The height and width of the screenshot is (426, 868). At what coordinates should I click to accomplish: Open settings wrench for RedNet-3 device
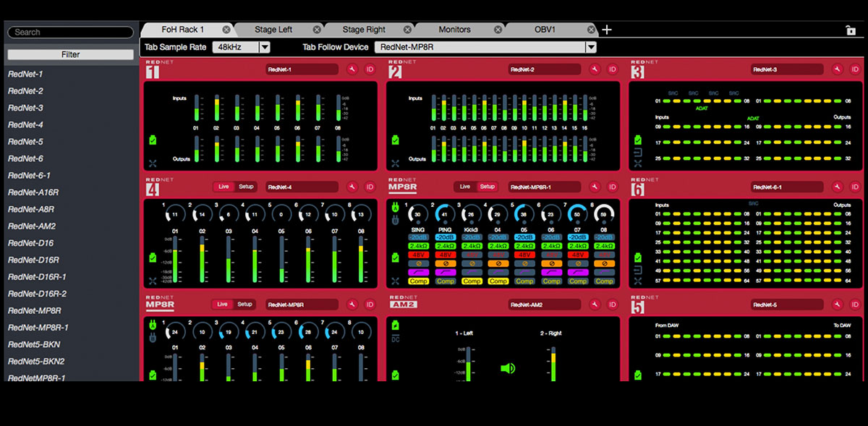click(x=838, y=69)
